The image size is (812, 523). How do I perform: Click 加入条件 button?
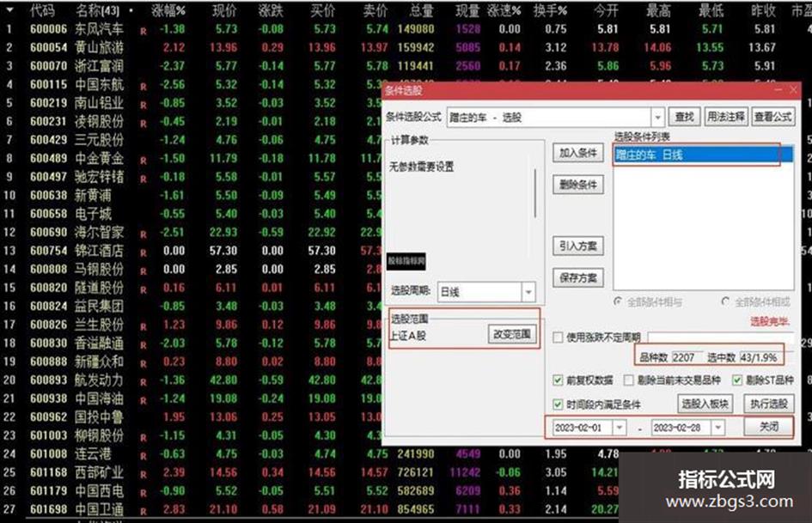pyautogui.click(x=578, y=153)
